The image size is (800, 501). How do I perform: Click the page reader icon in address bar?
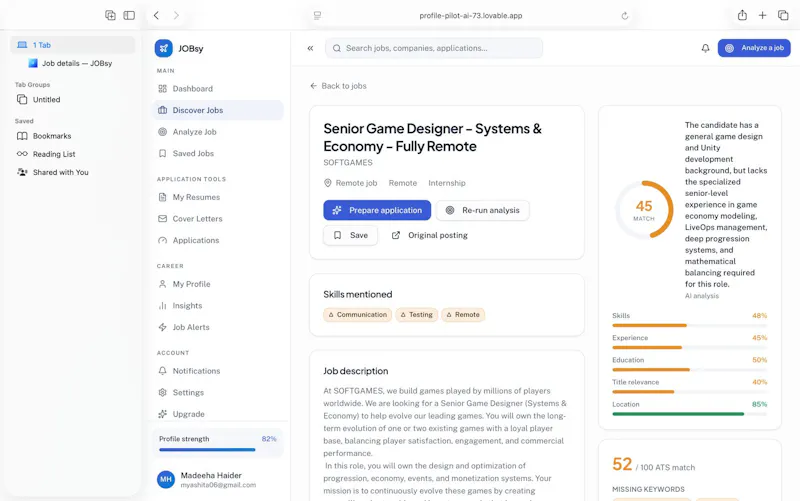pyautogui.click(x=317, y=16)
